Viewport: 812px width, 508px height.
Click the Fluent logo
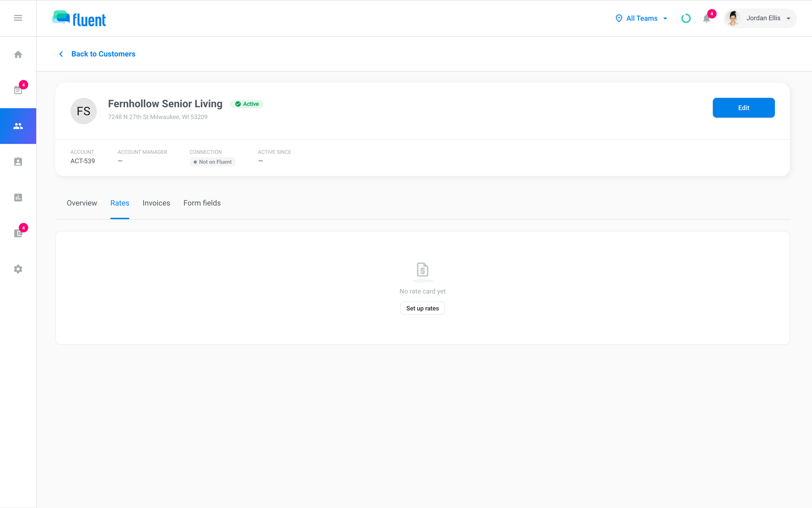coord(79,18)
